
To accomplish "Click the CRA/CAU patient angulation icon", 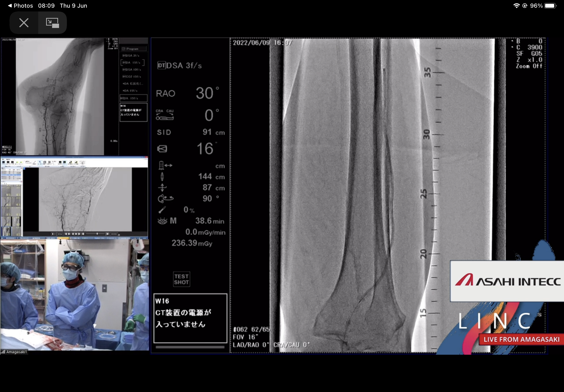I will [164, 115].
